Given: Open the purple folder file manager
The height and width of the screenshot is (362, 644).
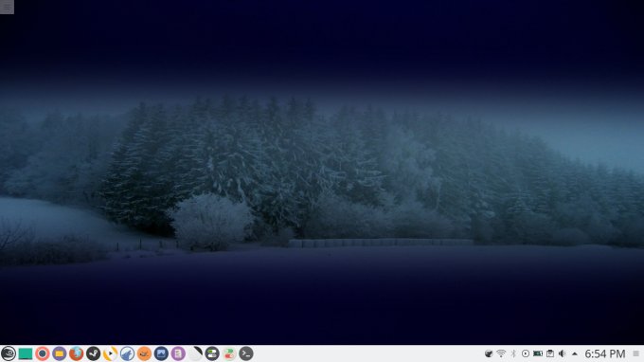Looking at the screenshot, I should pyautogui.click(x=59, y=353).
